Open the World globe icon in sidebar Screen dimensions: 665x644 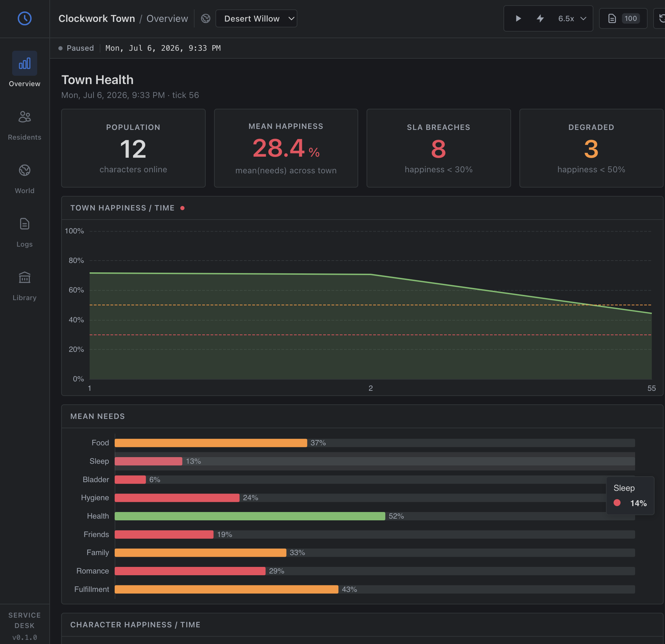coord(25,170)
